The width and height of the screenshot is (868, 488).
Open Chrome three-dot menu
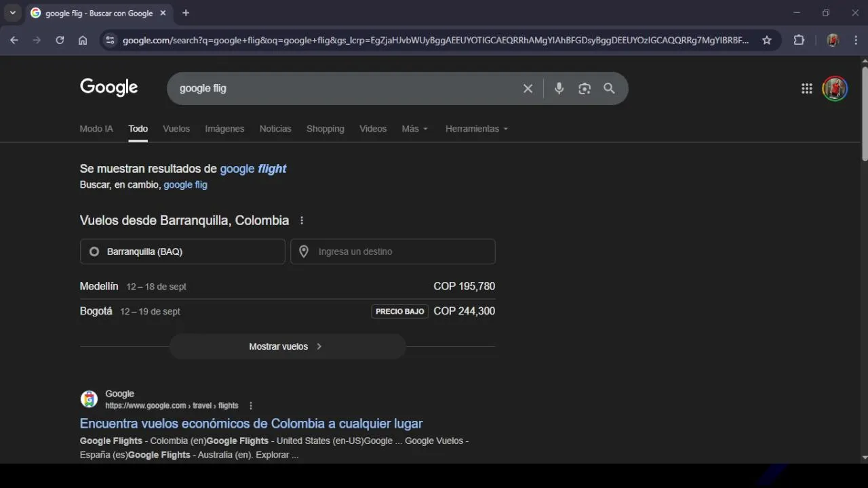pyautogui.click(x=856, y=40)
